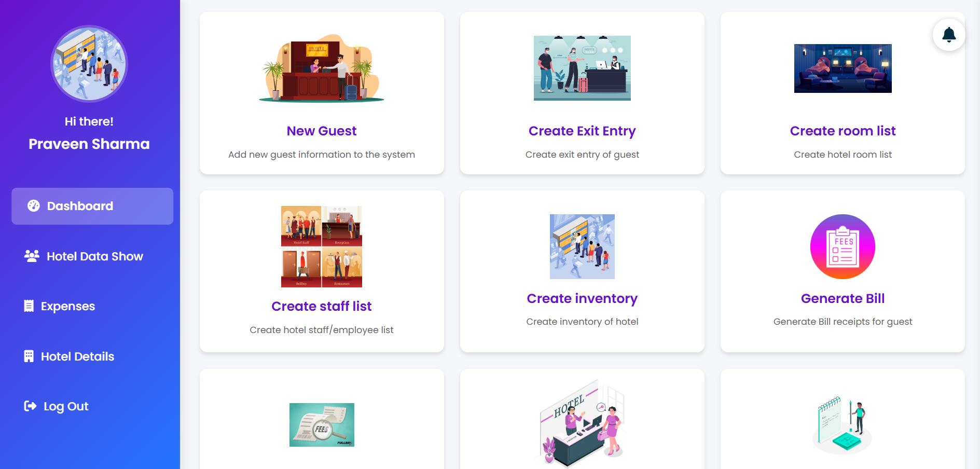Open the Create Exit Entry link
The width and height of the screenshot is (980, 469).
[x=582, y=131]
